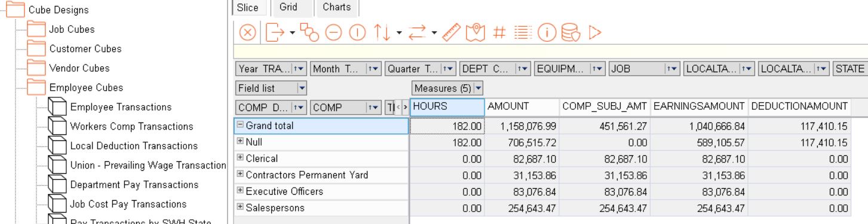Screen dimensions: 868x224
Task: Expand the Executive Officers row
Action: pos(240,191)
